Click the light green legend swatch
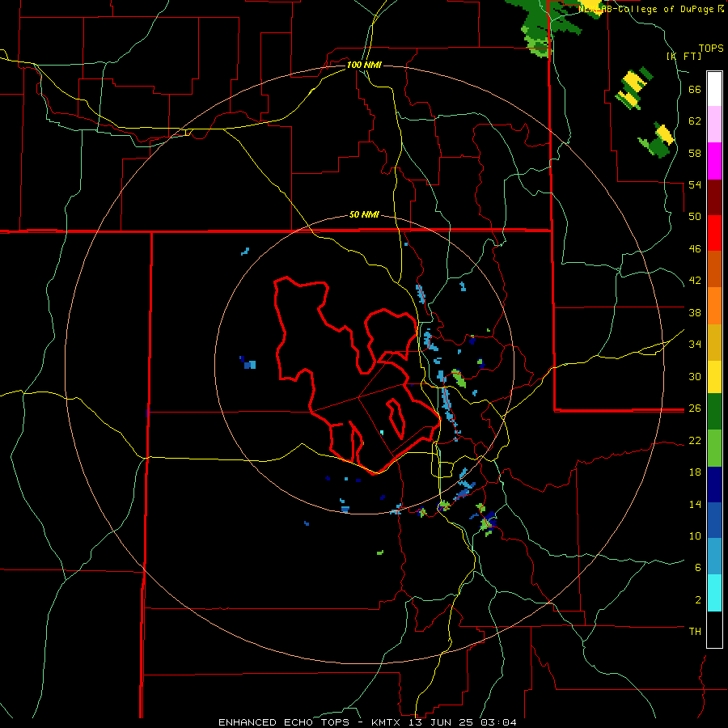 (714, 448)
